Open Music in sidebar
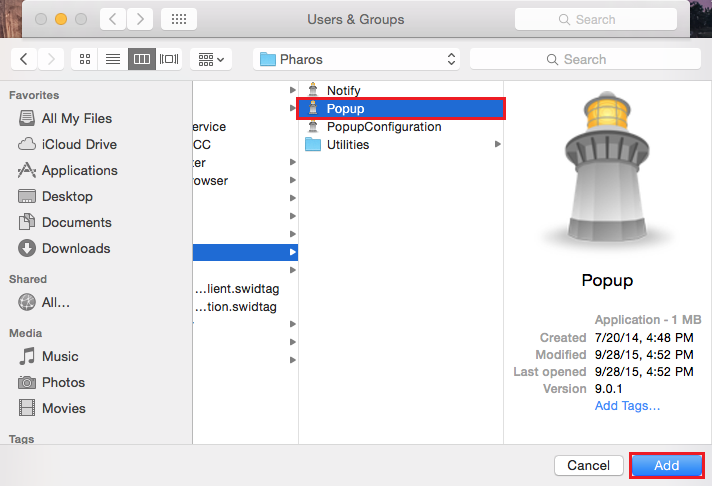The image size is (712, 486). 60,356
